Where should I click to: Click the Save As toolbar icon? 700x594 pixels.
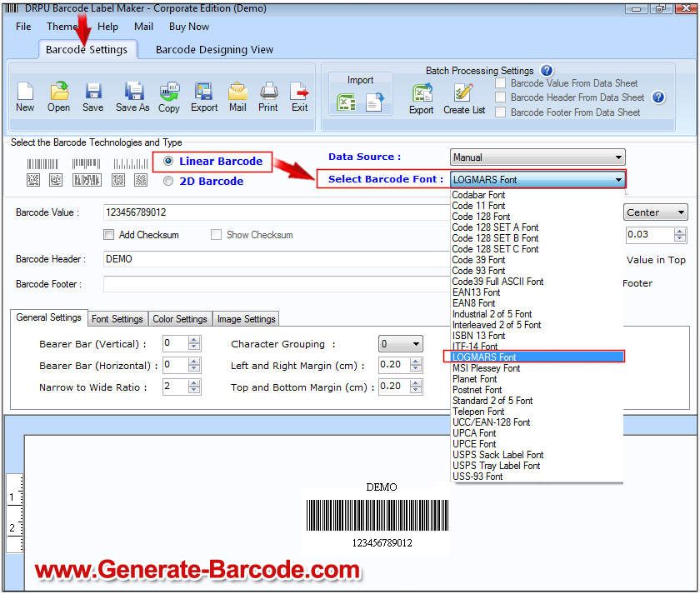(132, 92)
